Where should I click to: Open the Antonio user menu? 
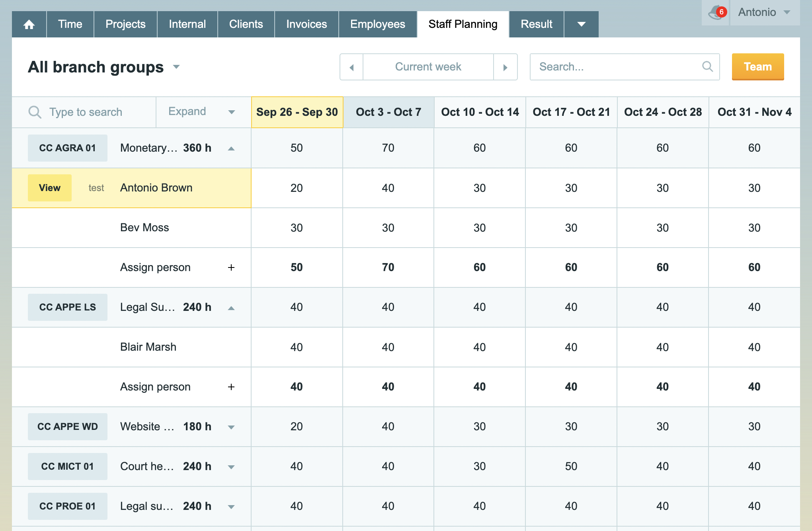click(764, 12)
